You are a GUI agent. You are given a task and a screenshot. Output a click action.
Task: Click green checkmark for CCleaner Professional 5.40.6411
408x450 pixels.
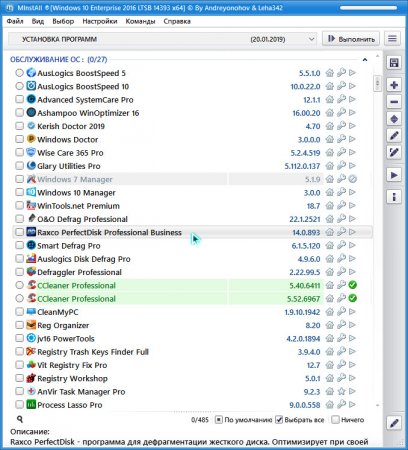(353, 285)
